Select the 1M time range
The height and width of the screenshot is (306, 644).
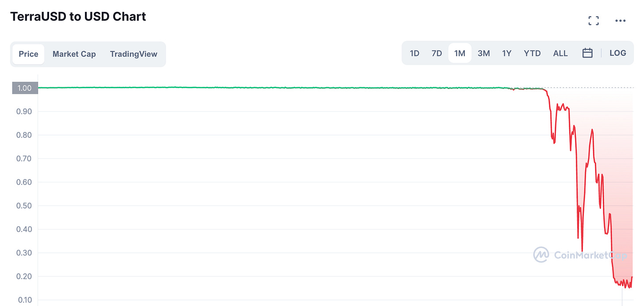tap(460, 53)
